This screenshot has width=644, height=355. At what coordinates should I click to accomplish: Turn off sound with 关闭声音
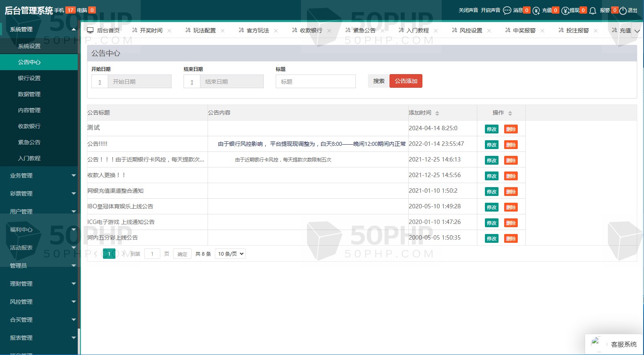pyautogui.click(x=468, y=10)
